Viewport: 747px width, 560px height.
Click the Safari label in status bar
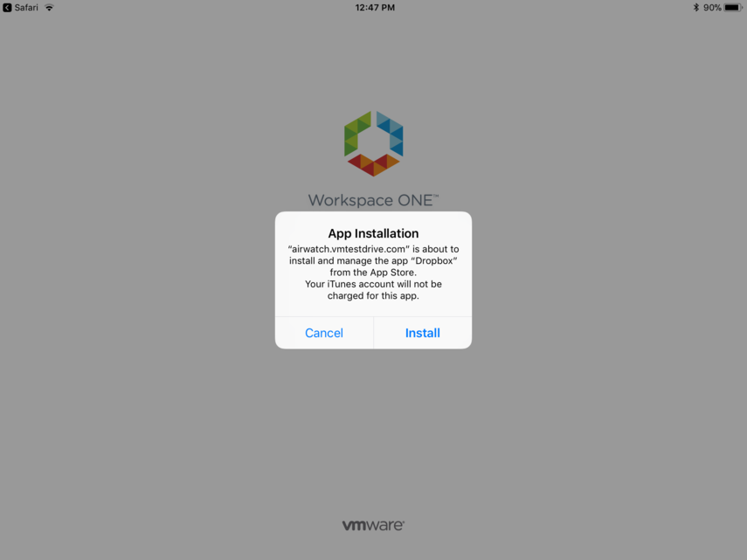pos(26,8)
